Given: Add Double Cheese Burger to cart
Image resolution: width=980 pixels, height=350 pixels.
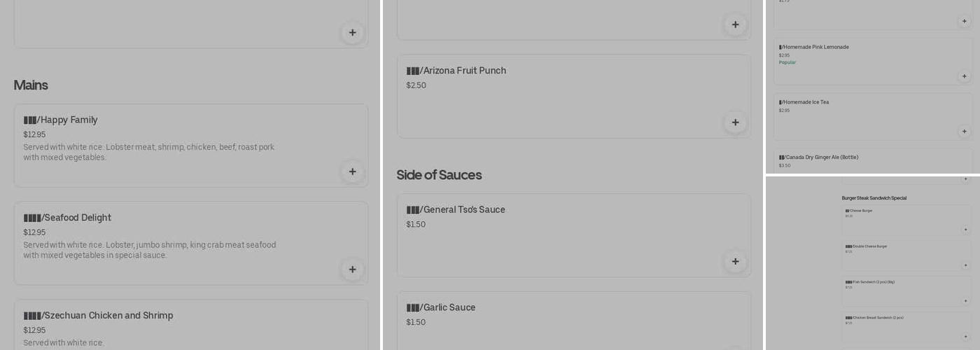Looking at the screenshot, I should (x=965, y=265).
